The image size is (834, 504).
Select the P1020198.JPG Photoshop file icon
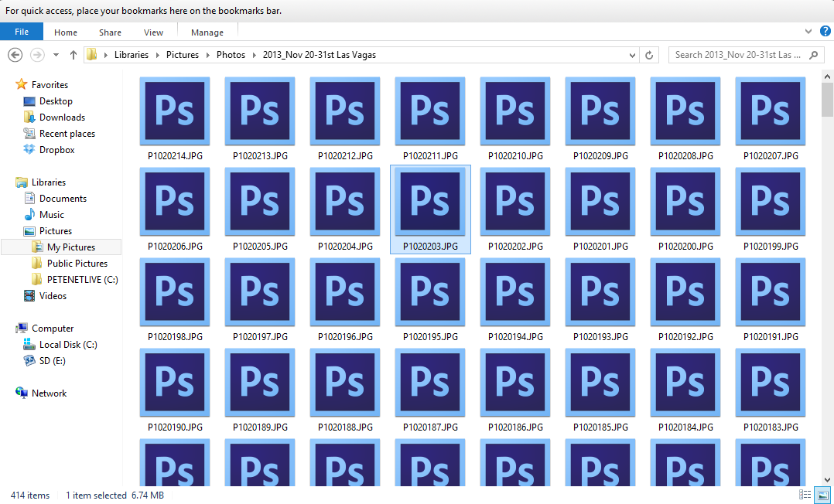pos(175,292)
